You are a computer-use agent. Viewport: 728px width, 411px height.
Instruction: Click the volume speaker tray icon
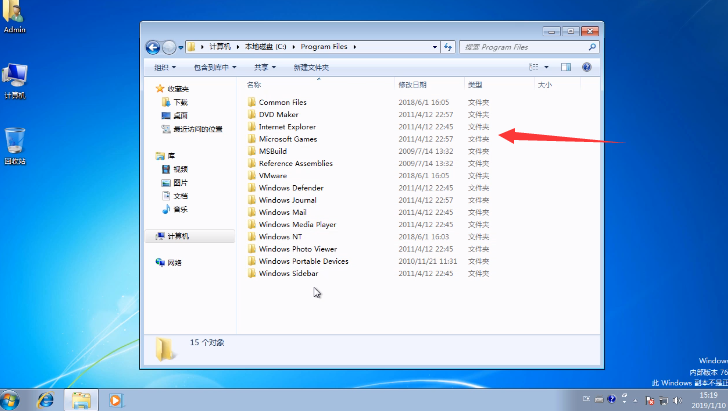click(x=678, y=400)
